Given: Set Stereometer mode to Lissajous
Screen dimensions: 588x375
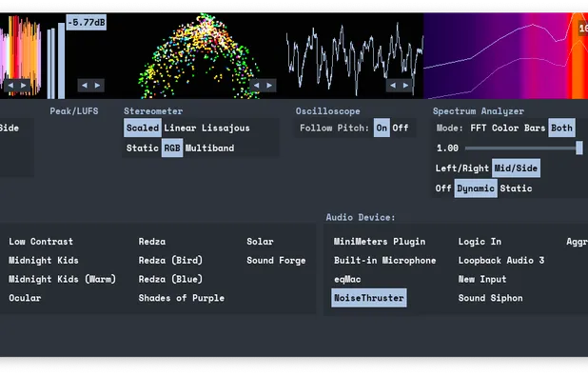Looking at the screenshot, I should coord(225,128).
